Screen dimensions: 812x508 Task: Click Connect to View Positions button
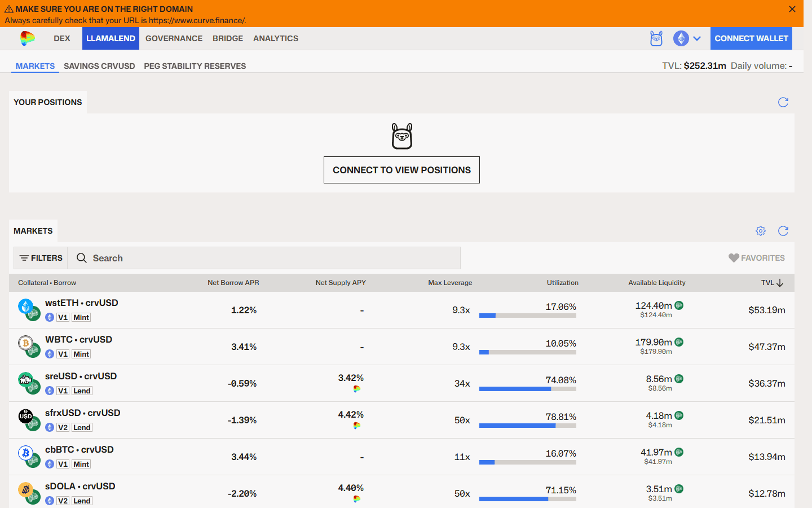(401, 170)
